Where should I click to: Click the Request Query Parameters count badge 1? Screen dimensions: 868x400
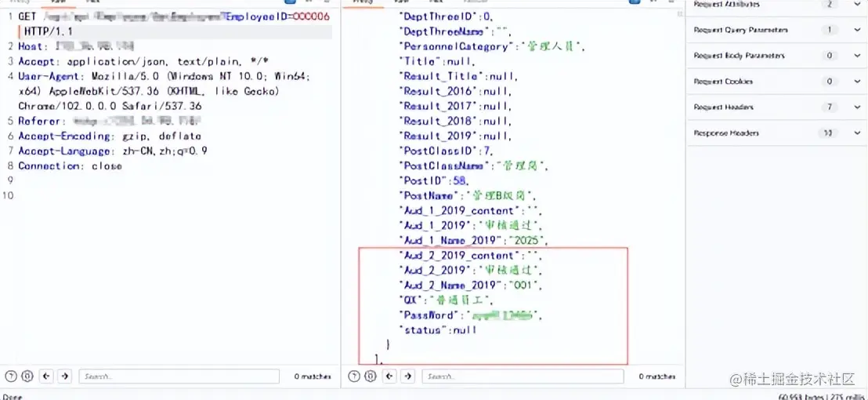tap(830, 30)
